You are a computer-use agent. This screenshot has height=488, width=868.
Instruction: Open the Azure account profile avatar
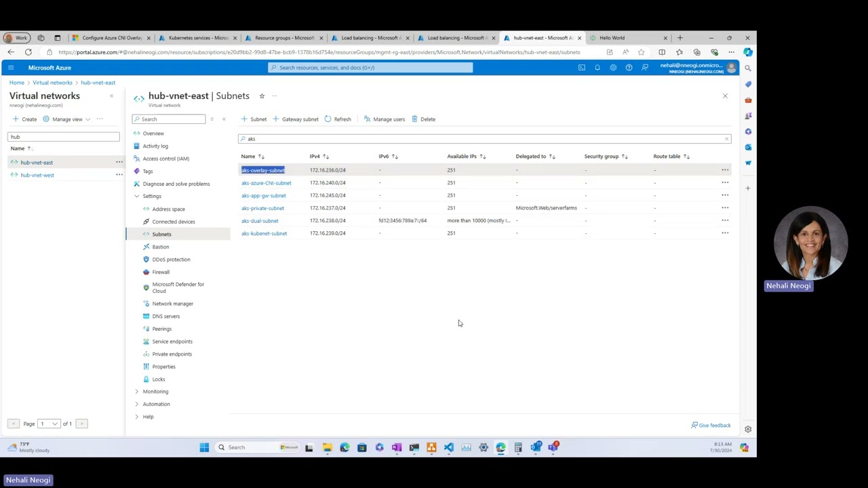(731, 68)
